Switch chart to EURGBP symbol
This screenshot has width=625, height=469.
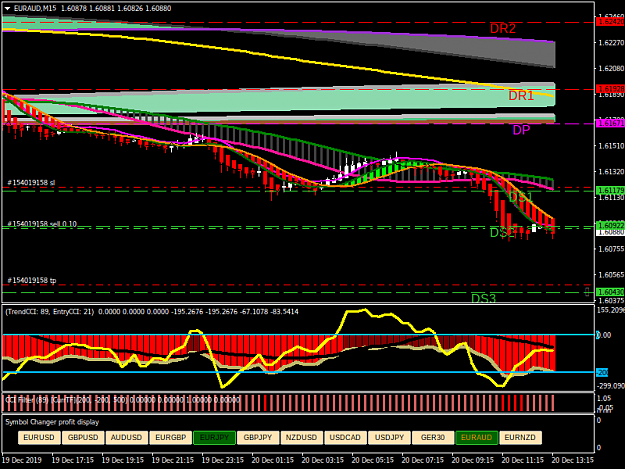point(171,437)
